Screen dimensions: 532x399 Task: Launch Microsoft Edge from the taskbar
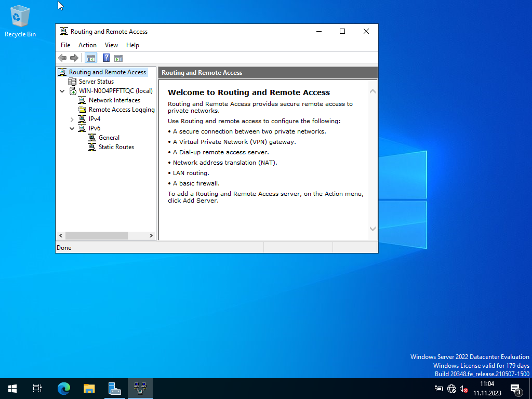[x=63, y=389]
